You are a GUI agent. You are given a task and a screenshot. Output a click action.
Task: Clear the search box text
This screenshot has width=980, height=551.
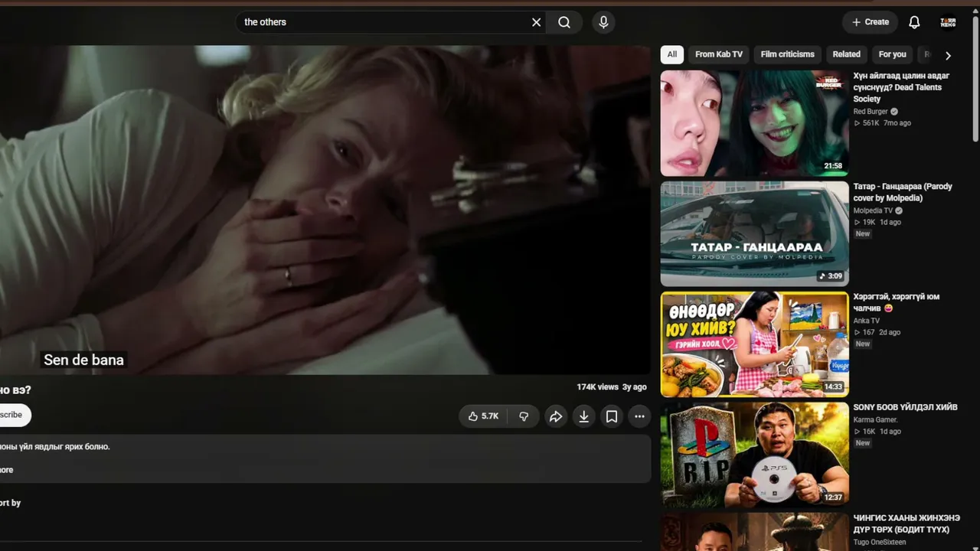coord(536,22)
